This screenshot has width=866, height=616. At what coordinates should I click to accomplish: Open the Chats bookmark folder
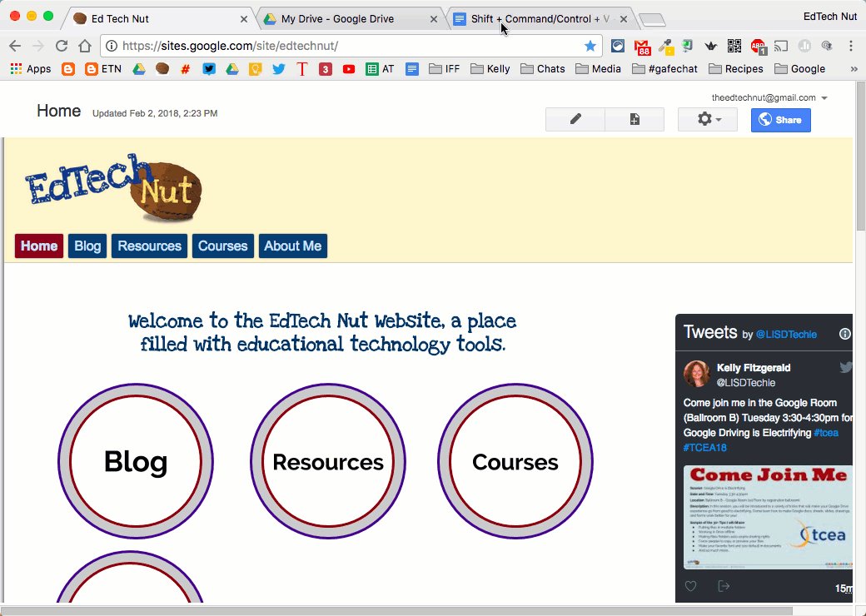click(543, 69)
